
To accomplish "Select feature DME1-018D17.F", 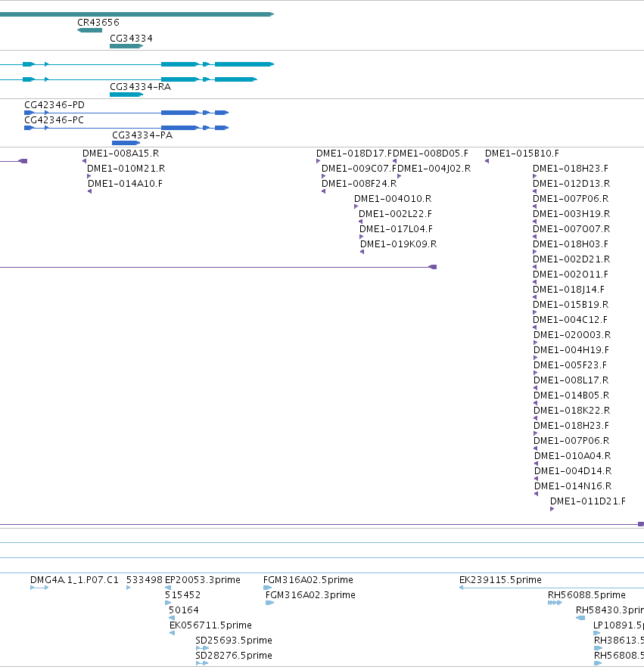I will tap(354, 154).
